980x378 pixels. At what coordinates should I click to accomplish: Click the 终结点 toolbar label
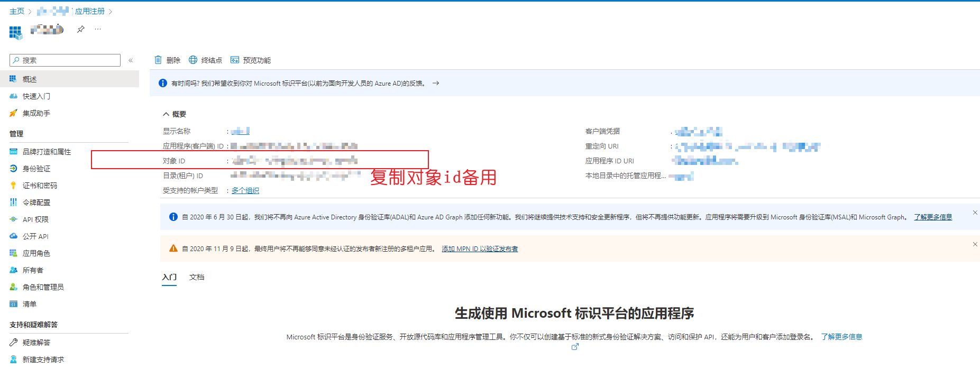point(212,60)
